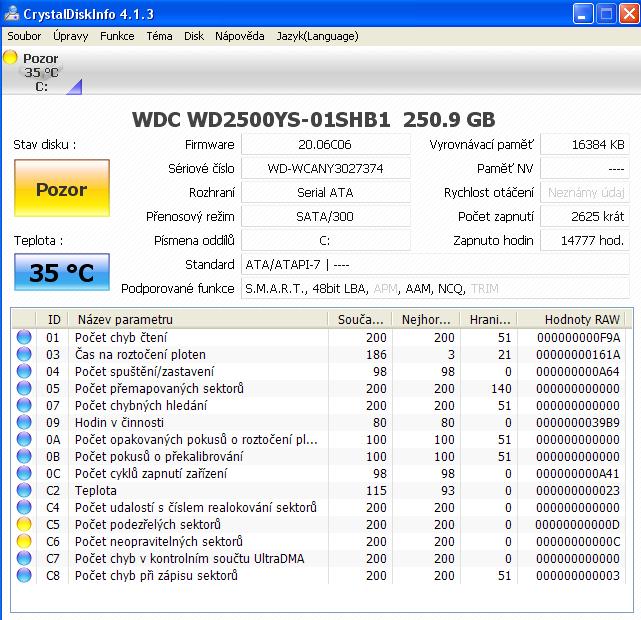Click the status orb for Čas na roztočení ploten
Viewport: 641px width, 620px height.
pos(24,354)
